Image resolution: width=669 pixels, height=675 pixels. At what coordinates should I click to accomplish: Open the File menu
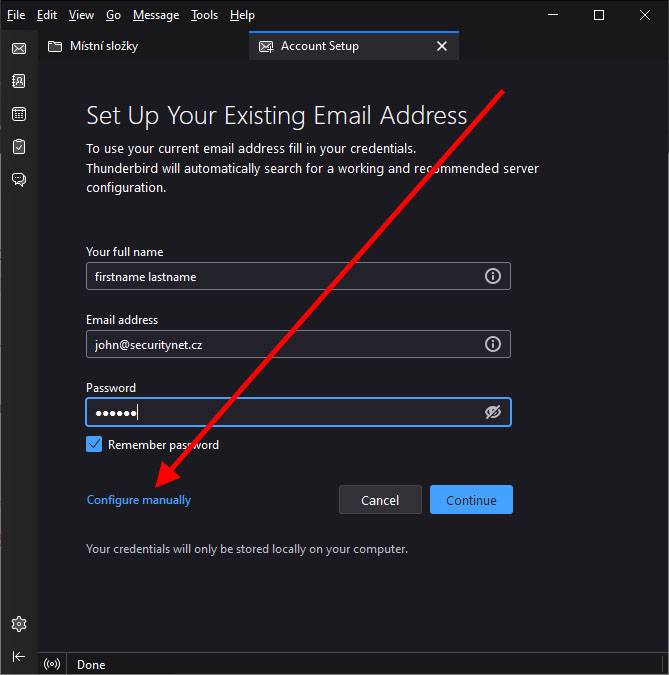point(16,15)
